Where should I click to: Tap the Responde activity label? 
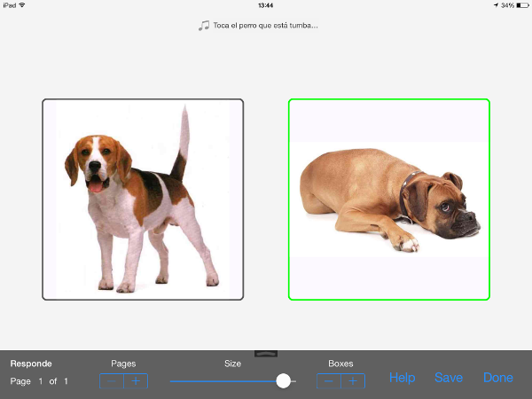point(31,364)
